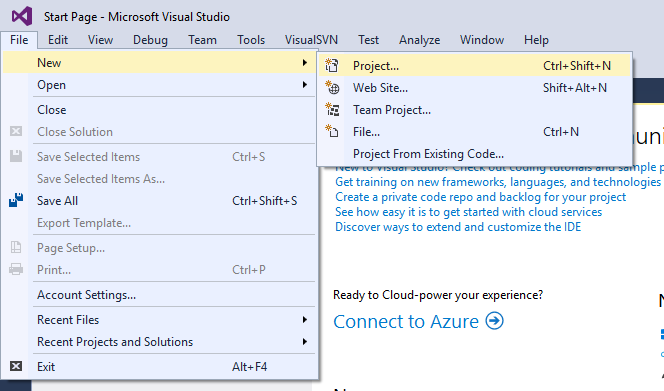Viewport: 664px width, 391px height.
Task: Select Recent Projects and Solutions entry
Action: (x=160, y=342)
